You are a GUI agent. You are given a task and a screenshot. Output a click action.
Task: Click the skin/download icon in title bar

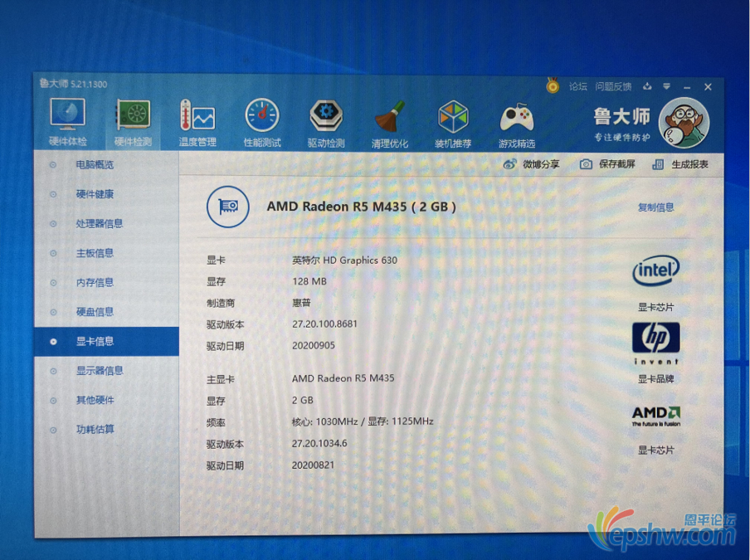[x=647, y=86]
